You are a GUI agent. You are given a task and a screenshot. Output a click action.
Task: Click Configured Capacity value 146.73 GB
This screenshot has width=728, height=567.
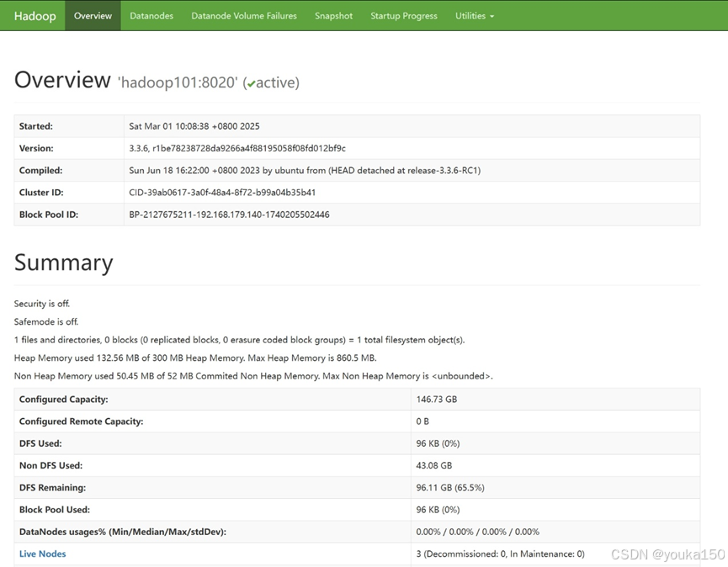point(437,399)
